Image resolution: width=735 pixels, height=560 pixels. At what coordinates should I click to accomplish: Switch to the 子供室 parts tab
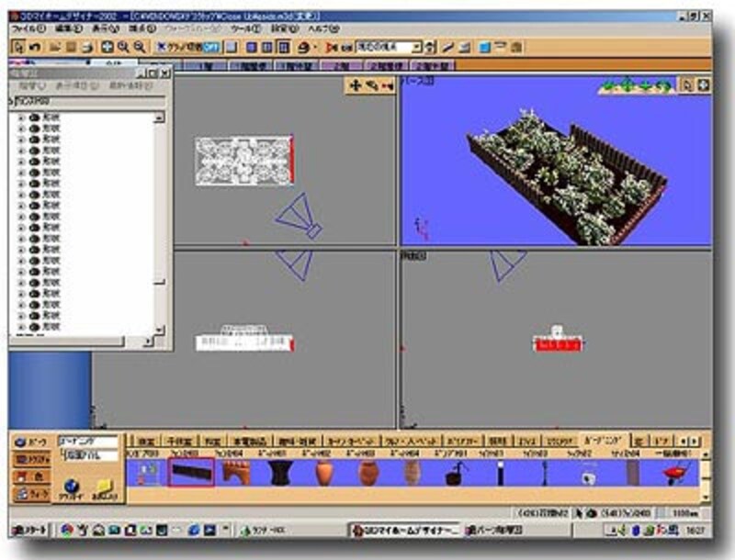point(179,441)
